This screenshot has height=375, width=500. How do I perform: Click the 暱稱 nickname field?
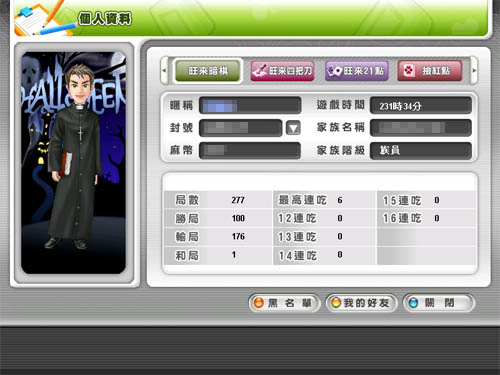(250, 106)
